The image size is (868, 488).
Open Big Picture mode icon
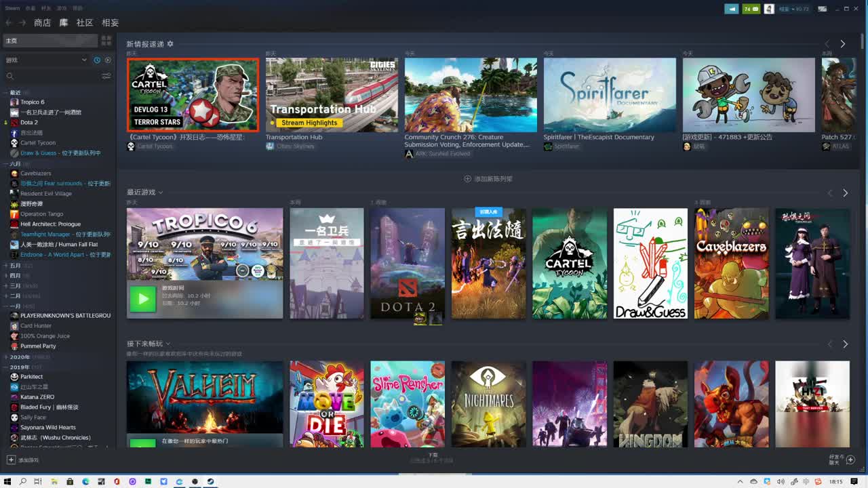point(822,9)
